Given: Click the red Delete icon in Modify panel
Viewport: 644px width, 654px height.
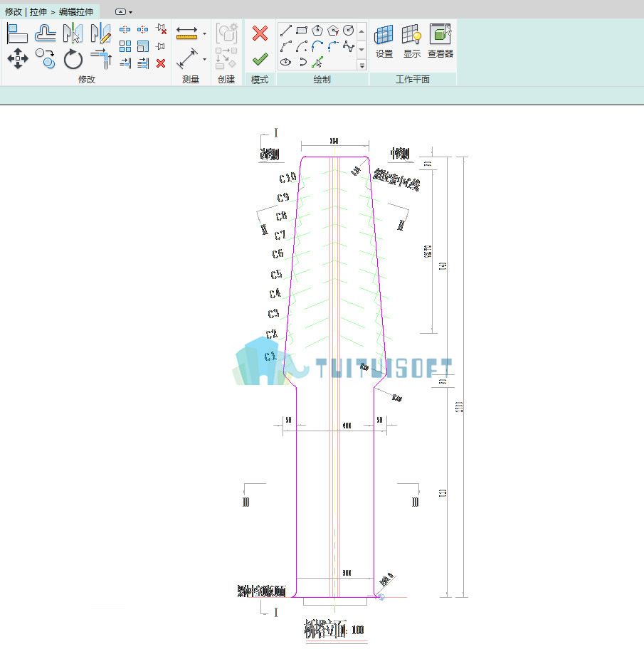Looking at the screenshot, I should pyautogui.click(x=161, y=63).
